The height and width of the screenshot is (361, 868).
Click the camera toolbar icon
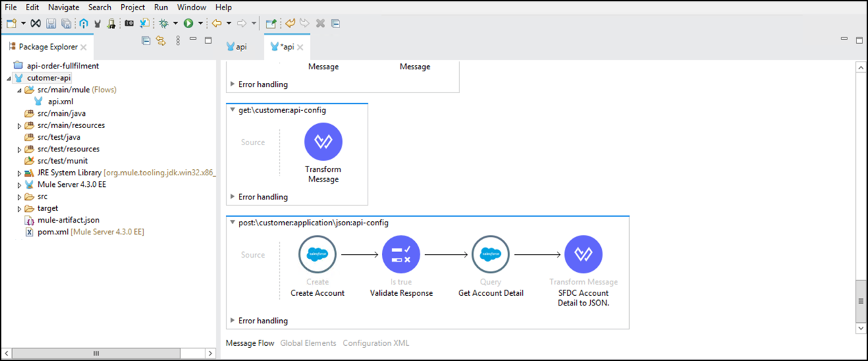(129, 23)
